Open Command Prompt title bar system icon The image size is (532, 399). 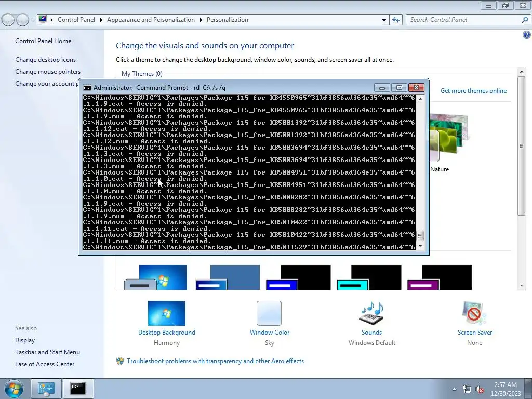[87, 88]
